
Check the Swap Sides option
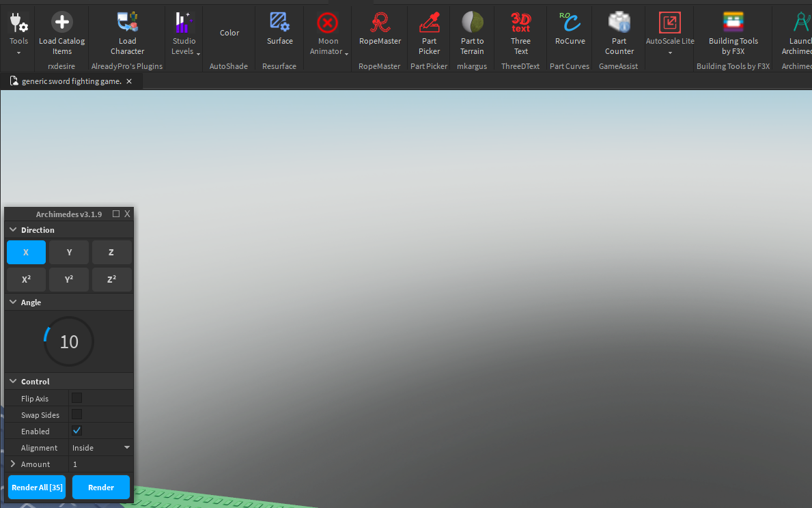(76, 414)
